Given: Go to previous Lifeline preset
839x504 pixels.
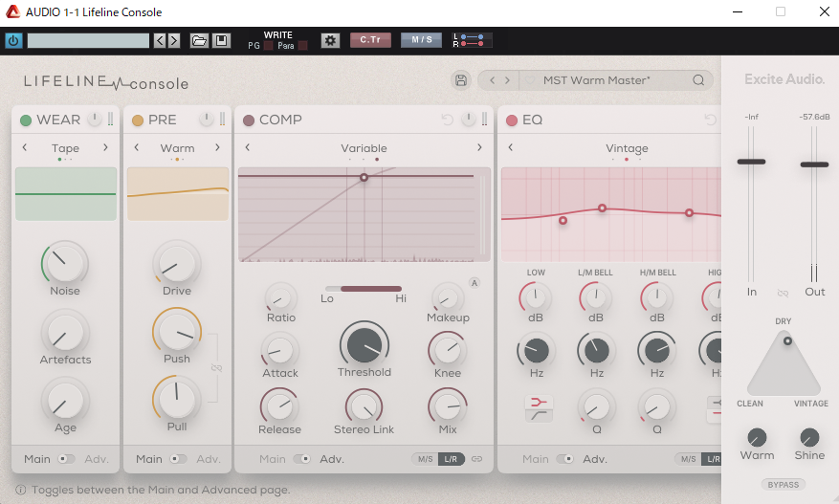Looking at the screenshot, I should (493, 80).
